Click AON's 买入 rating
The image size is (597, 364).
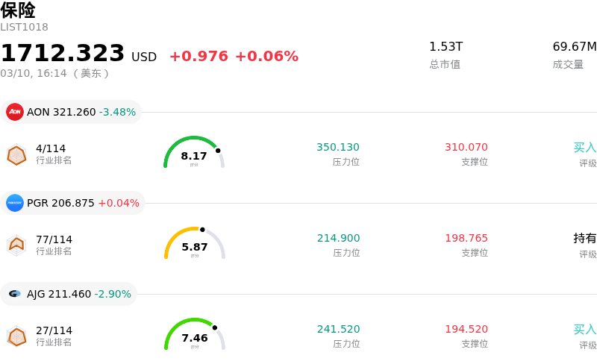[584, 147]
